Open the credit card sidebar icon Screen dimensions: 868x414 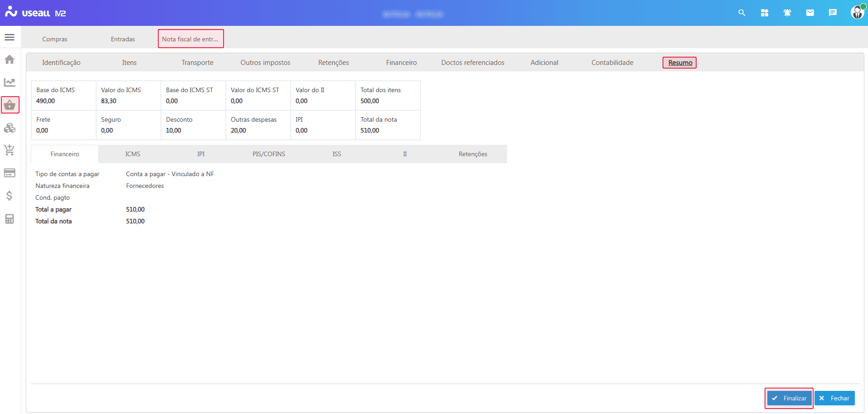pos(10,173)
